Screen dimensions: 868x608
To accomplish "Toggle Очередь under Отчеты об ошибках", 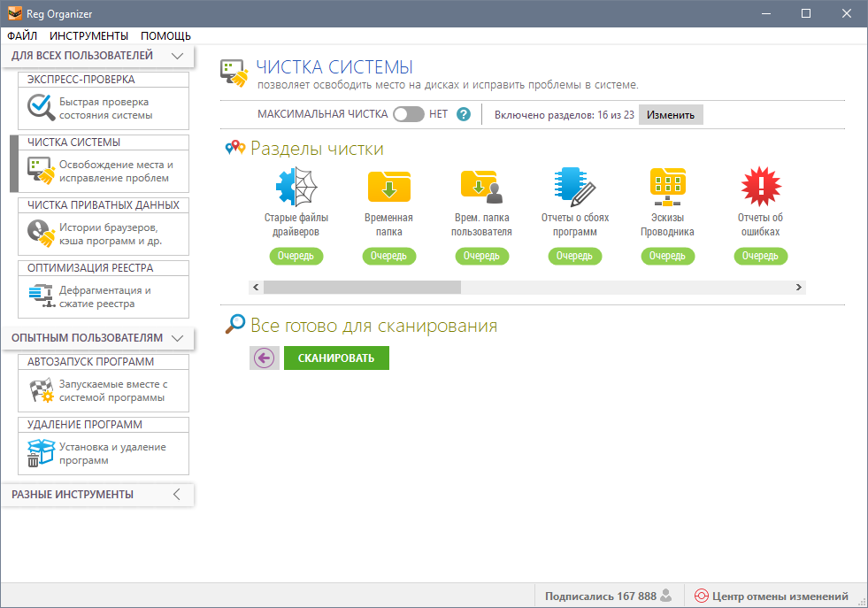I will 761,256.
